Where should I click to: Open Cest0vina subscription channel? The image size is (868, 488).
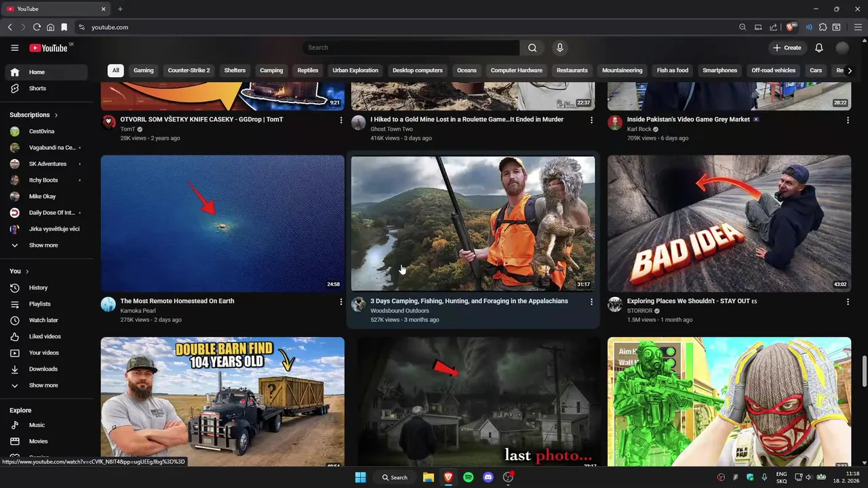(x=46, y=131)
